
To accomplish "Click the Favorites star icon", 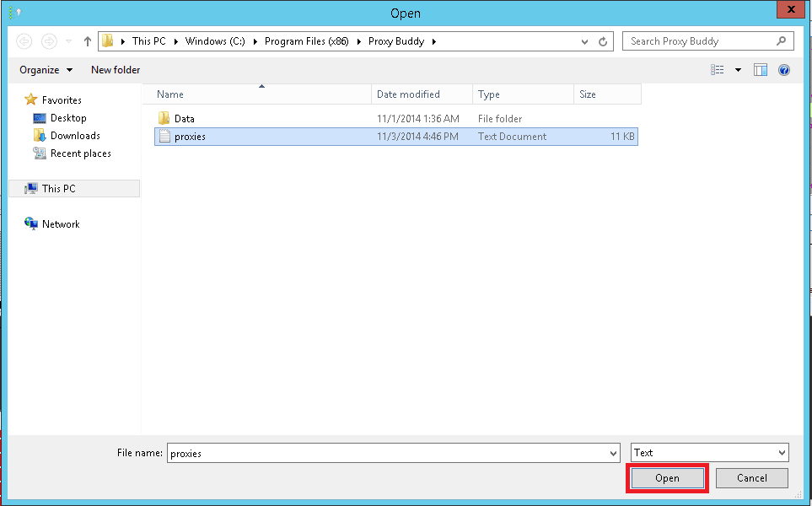I will (31, 100).
